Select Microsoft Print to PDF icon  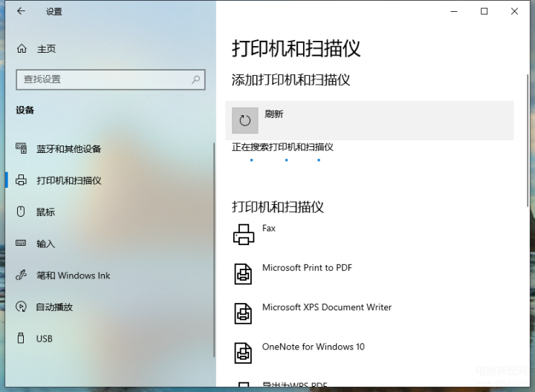(x=243, y=274)
